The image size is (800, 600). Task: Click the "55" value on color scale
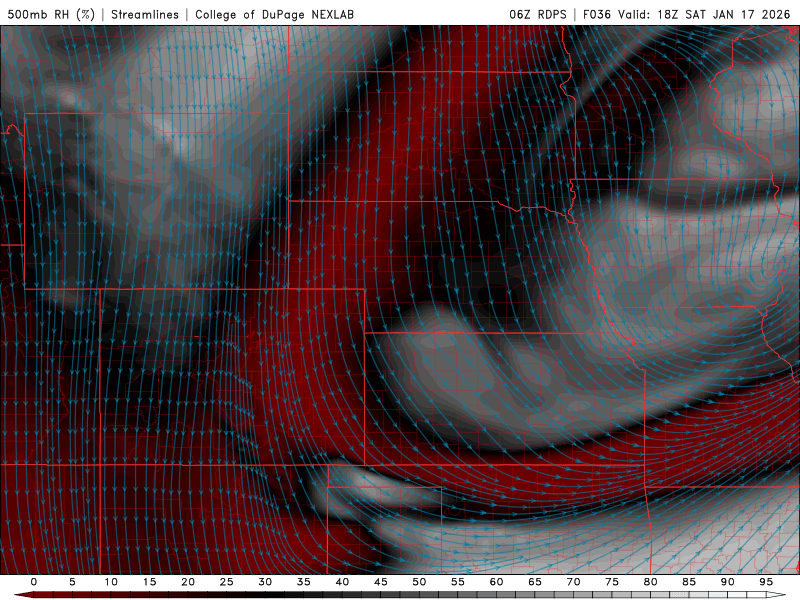click(x=457, y=582)
